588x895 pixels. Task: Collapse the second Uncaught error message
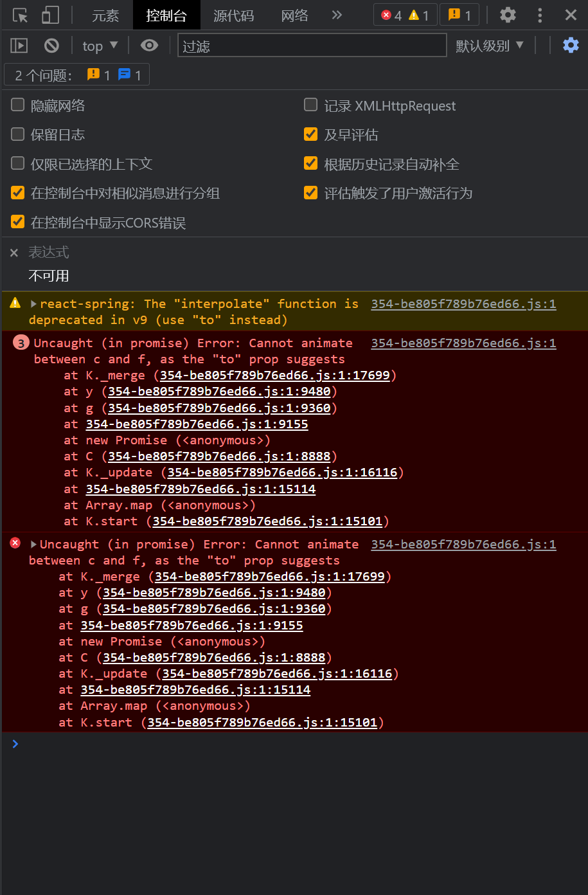tap(33, 544)
